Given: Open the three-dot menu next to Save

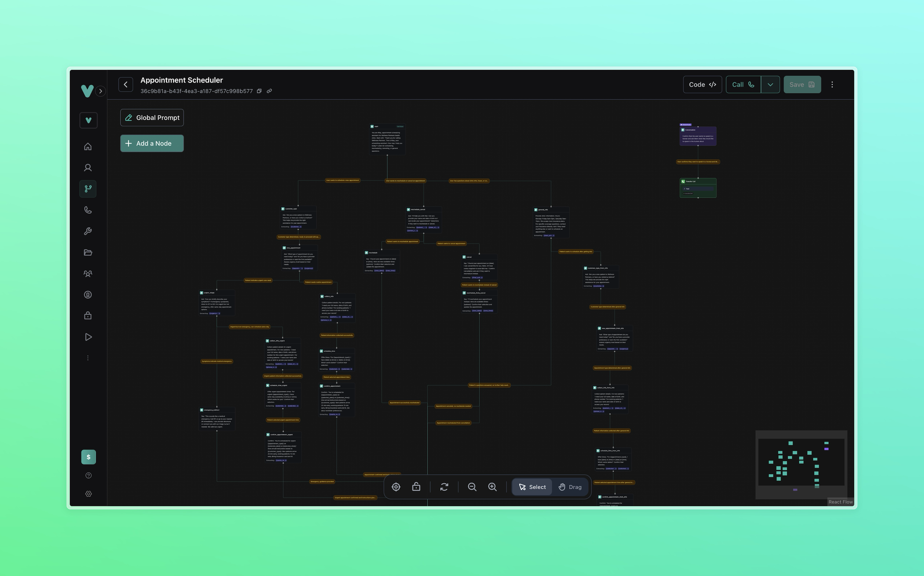Looking at the screenshot, I should tap(832, 84).
